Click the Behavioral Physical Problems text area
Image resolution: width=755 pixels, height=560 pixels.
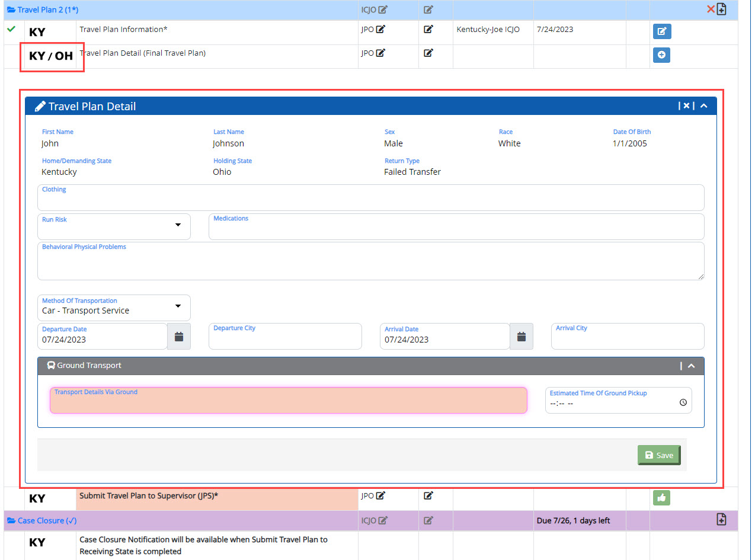[x=370, y=261]
